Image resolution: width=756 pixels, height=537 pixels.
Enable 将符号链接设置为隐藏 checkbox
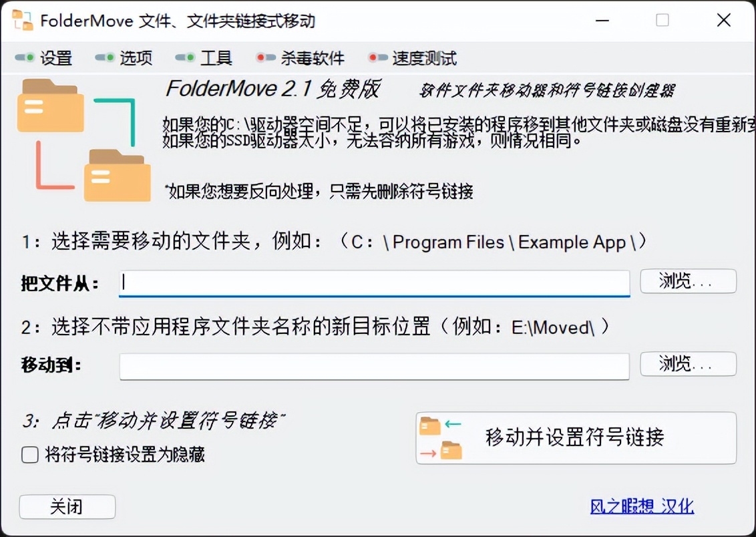(30, 455)
